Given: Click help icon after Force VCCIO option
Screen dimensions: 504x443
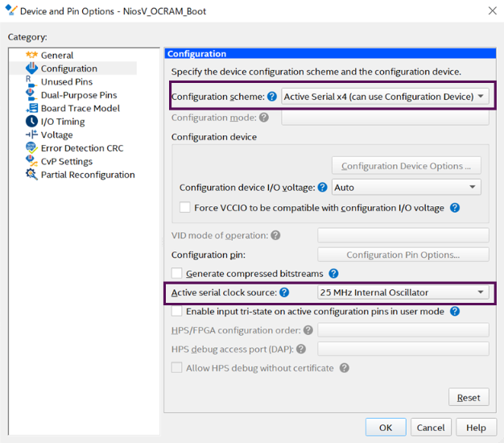Looking at the screenshot, I should point(455,208).
